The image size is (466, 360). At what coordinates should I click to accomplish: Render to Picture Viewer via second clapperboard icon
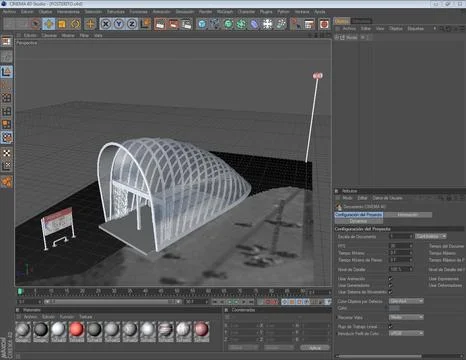pos(173,24)
